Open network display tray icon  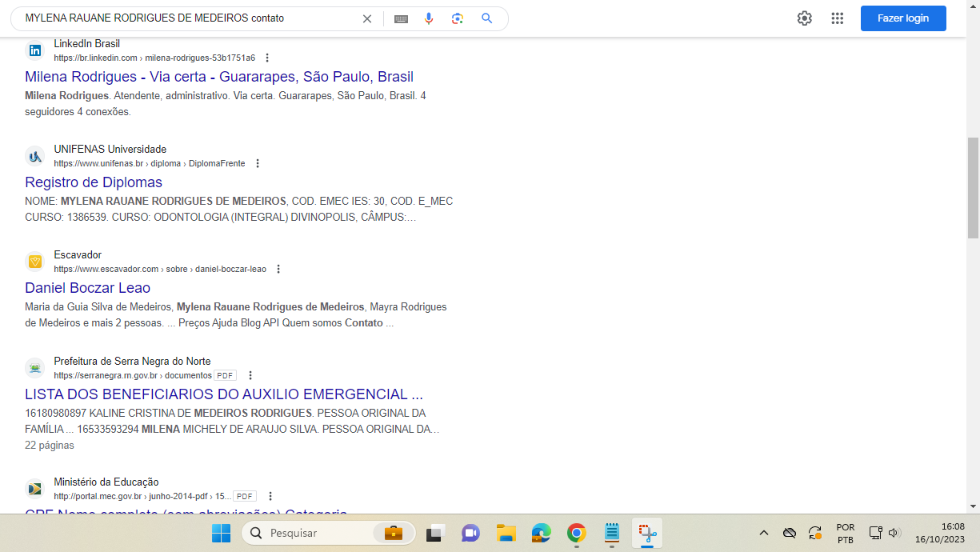876,533
